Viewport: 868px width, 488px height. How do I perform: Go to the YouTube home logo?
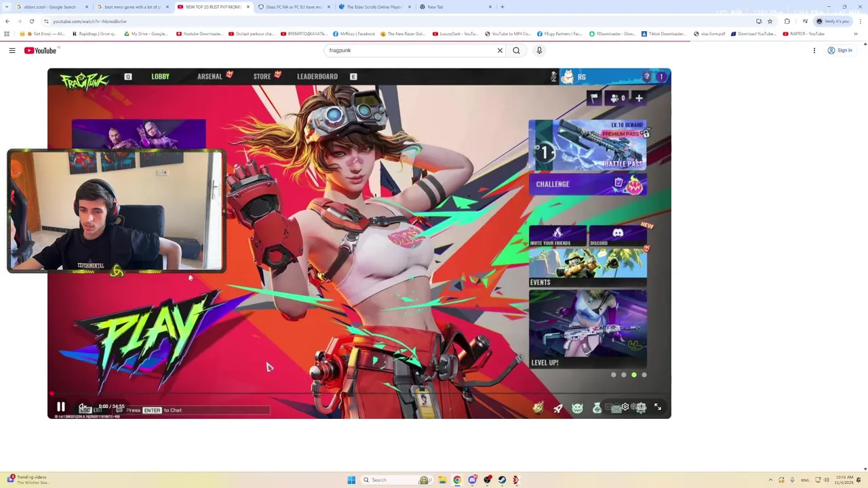pyautogui.click(x=41, y=50)
